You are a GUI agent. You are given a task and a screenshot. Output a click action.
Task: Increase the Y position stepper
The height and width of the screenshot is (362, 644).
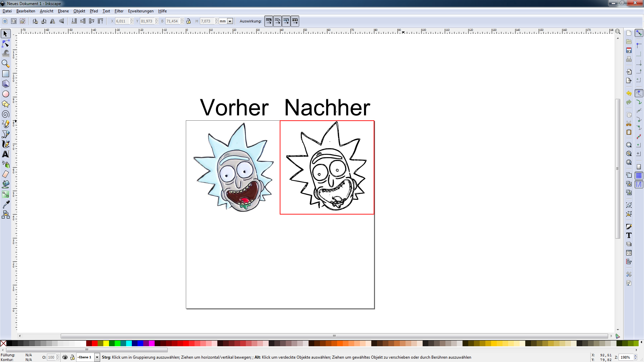pyautogui.click(x=157, y=19)
